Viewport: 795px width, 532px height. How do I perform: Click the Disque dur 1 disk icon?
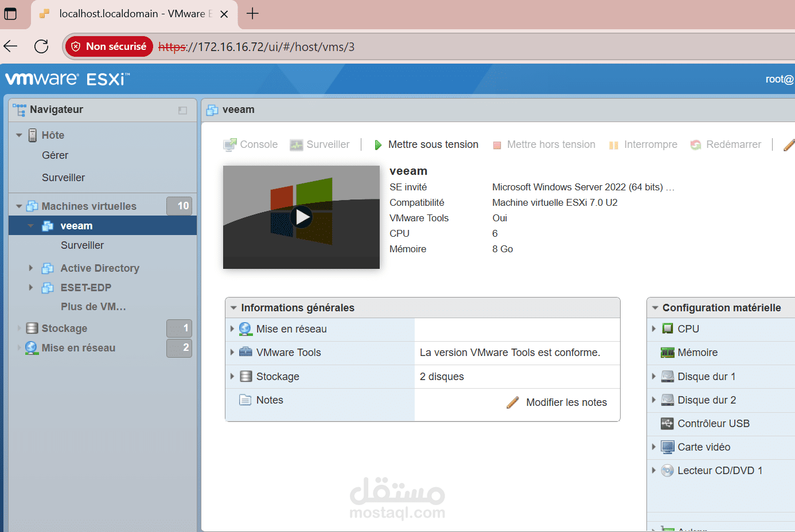668,377
